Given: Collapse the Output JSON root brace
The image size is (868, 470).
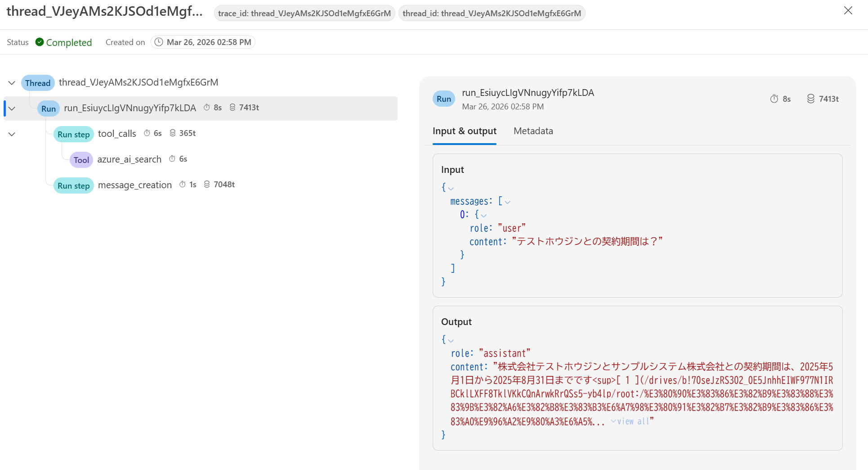Looking at the screenshot, I should pos(451,340).
